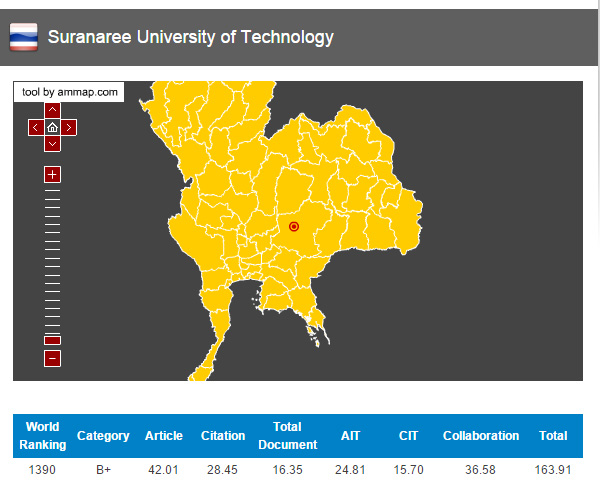
Task: Zoom out with the minus button
Action: click(x=52, y=359)
